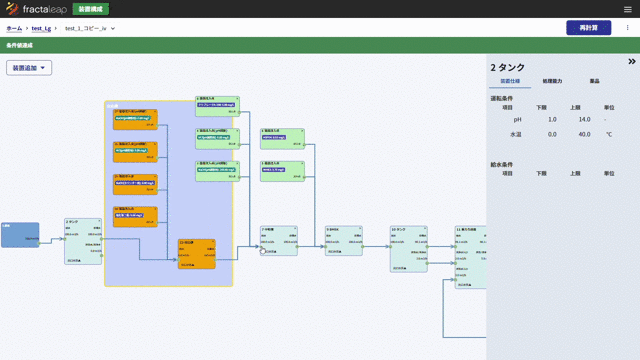Screen dimensions: 640x360
Task: Expand the 装置追加 dropdown
Action: coord(29,68)
